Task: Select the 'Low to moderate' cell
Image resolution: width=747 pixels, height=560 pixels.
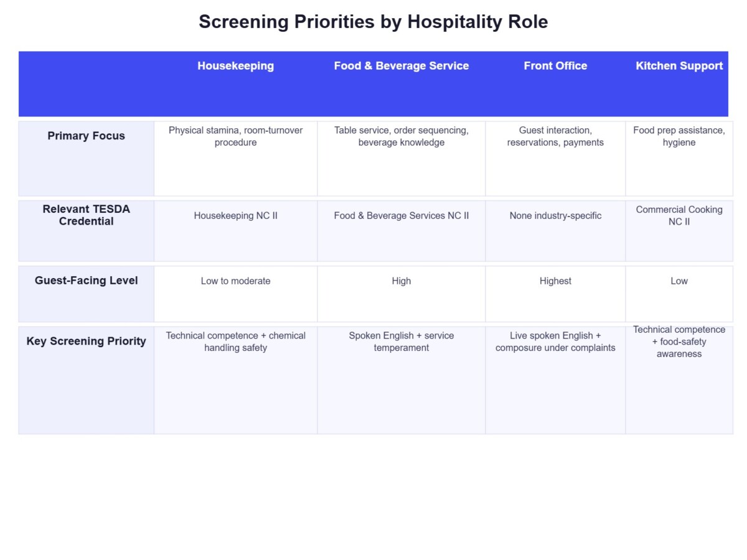Action: click(236, 294)
